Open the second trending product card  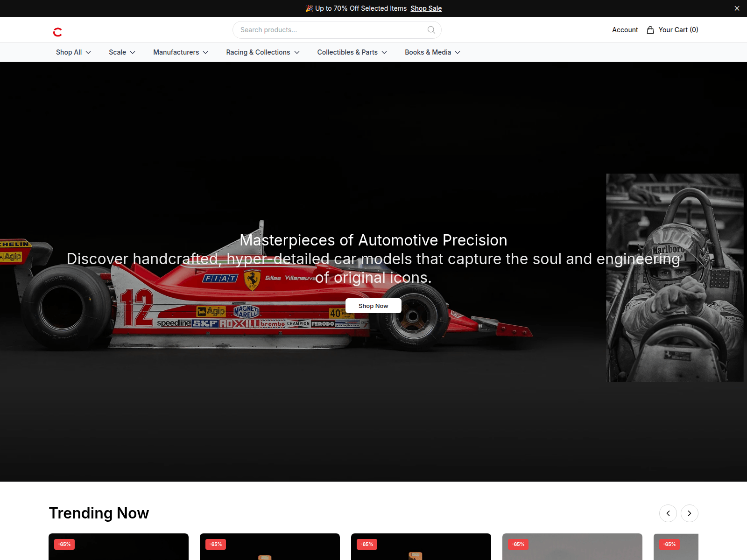(x=270, y=546)
